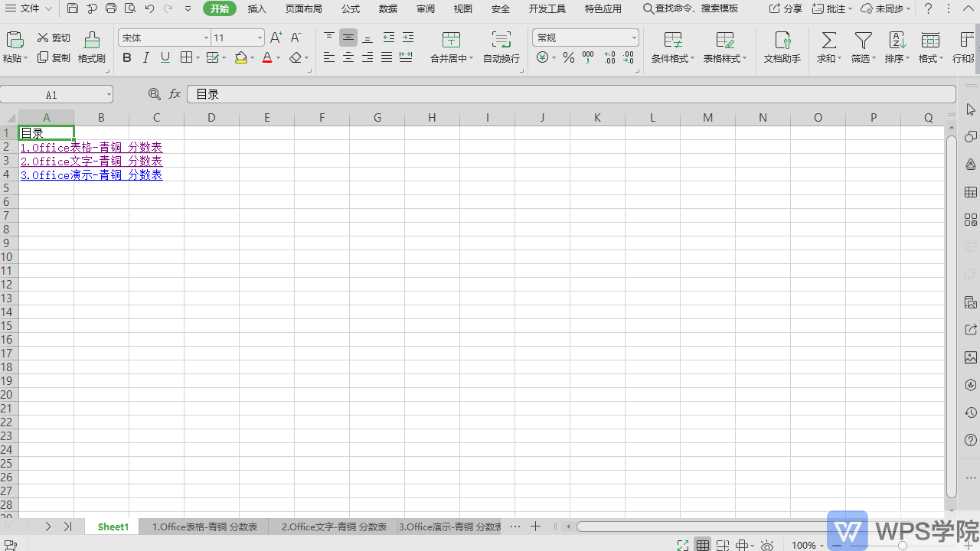Toggle Bold formatting
The width and height of the screenshot is (980, 551).
point(127,57)
